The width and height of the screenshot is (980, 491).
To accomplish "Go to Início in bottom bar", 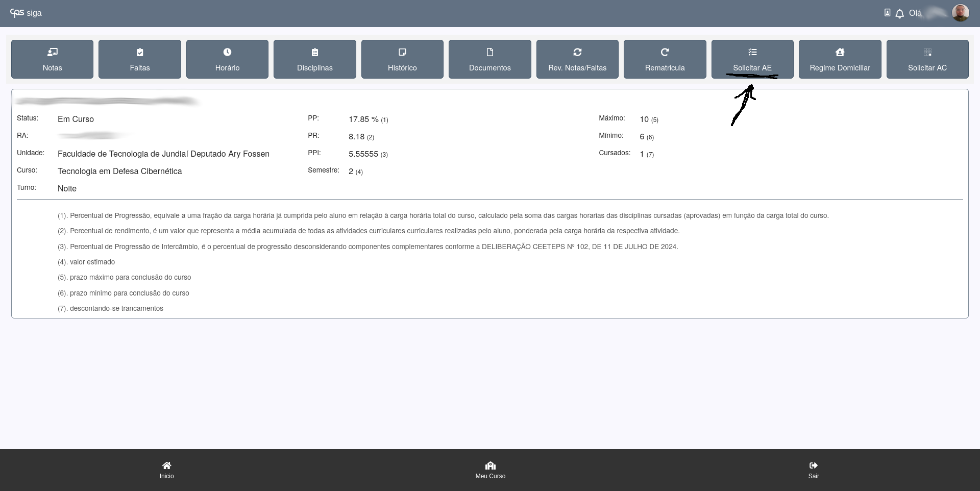I will tap(166, 470).
